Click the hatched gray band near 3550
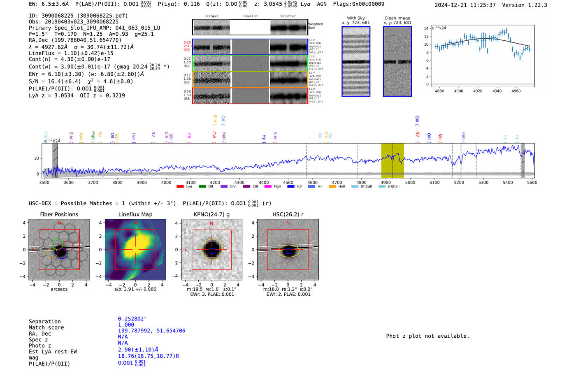The width and height of the screenshot is (576, 392). click(x=55, y=161)
